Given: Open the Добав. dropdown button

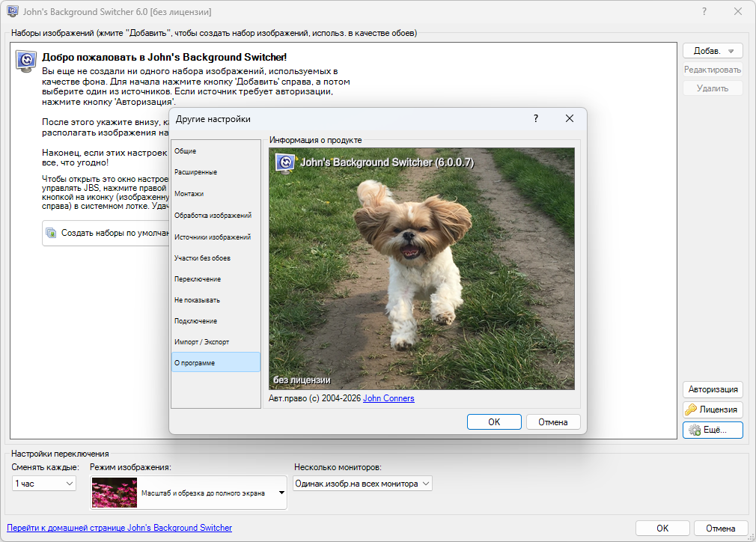Looking at the screenshot, I should click(x=712, y=51).
